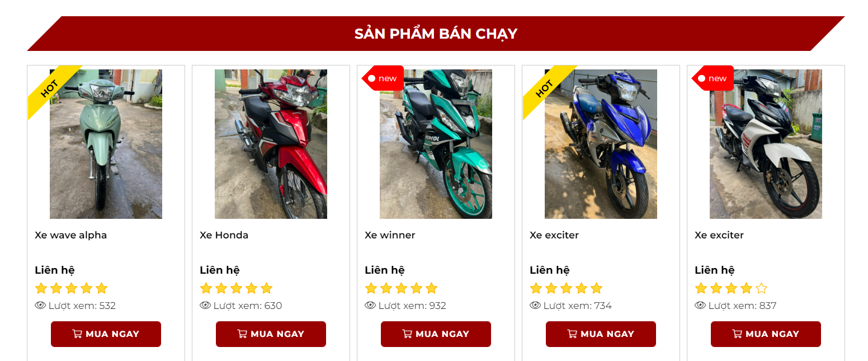Click the eye icon beside Lượt xem: 532
Viewport: 868px width, 361px height.
coord(40,305)
